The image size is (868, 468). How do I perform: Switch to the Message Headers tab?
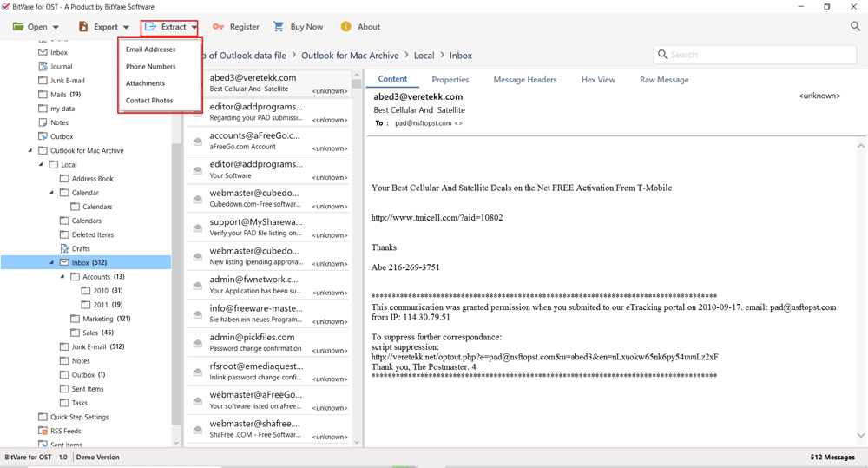click(x=524, y=80)
